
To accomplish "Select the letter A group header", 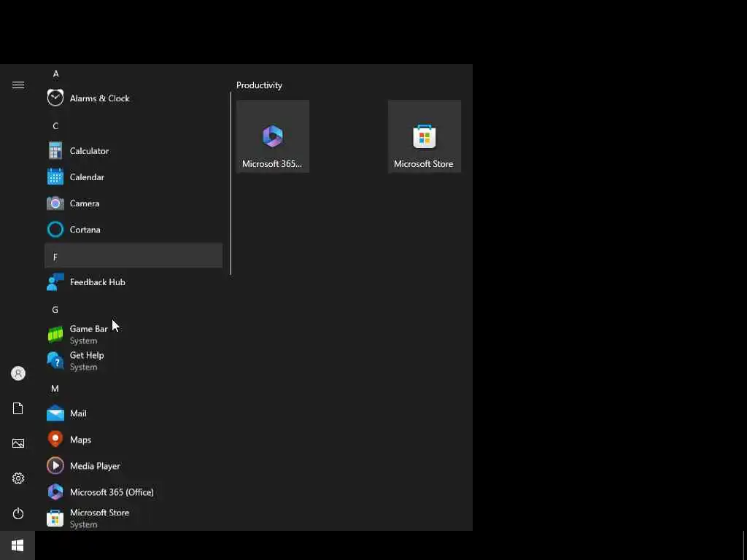I will 55,74.
